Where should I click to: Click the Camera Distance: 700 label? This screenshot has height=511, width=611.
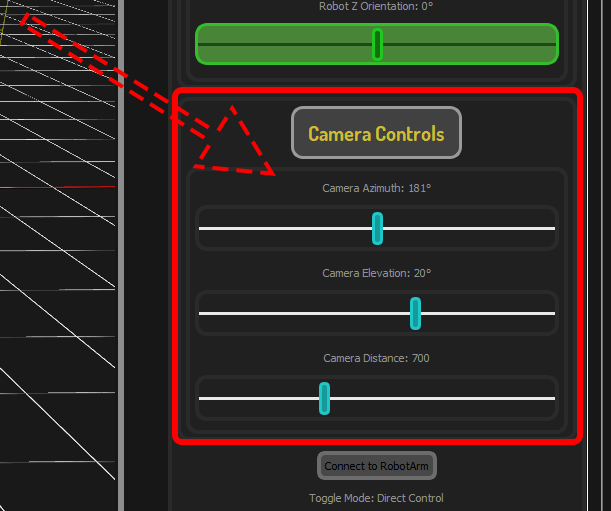[x=376, y=358]
